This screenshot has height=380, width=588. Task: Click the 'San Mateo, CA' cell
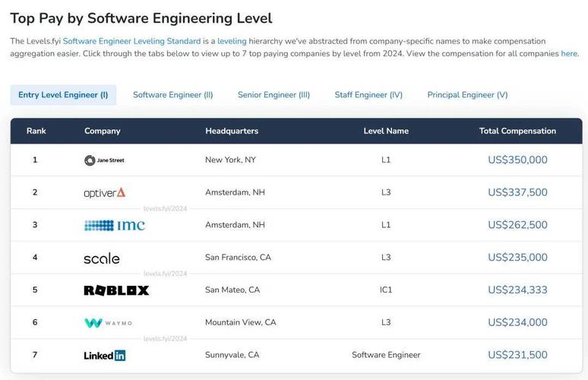(232, 290)
